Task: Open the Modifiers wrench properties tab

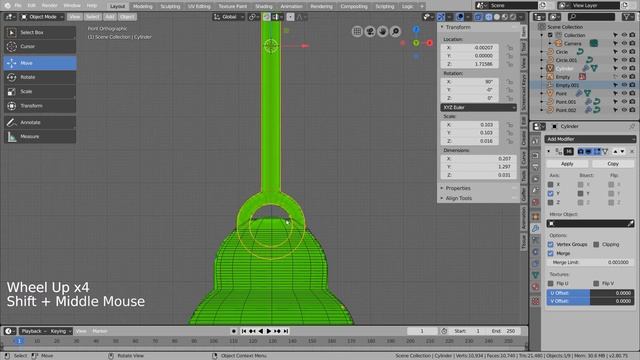Action: (536, 229)
